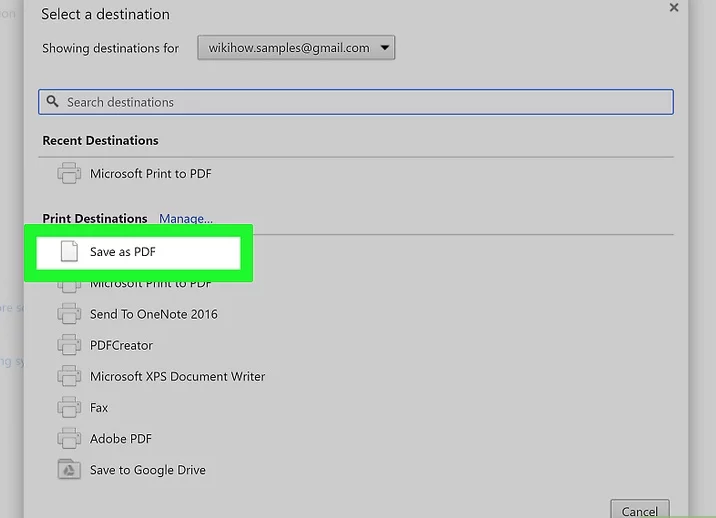Screen dimensions: 716x518
Task: Click the printer icon under Recent Destinations
Action: click(x=69, y=174)
